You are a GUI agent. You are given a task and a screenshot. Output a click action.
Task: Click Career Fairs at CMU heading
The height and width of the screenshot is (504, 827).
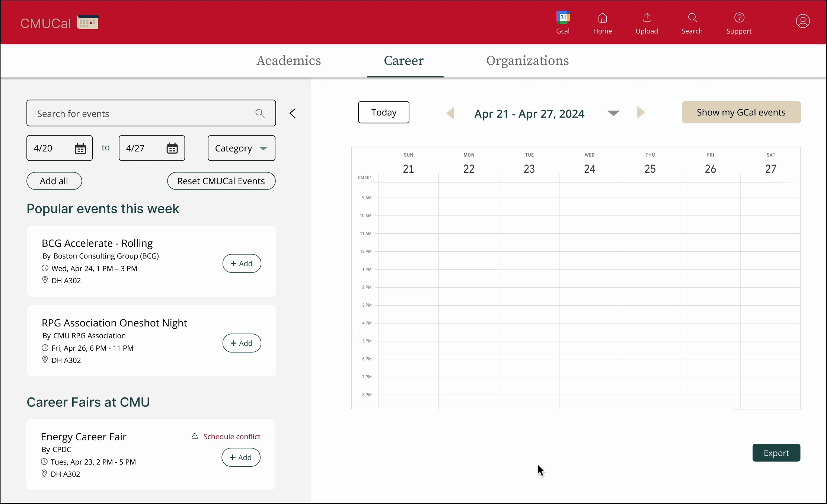pos(88,402)
